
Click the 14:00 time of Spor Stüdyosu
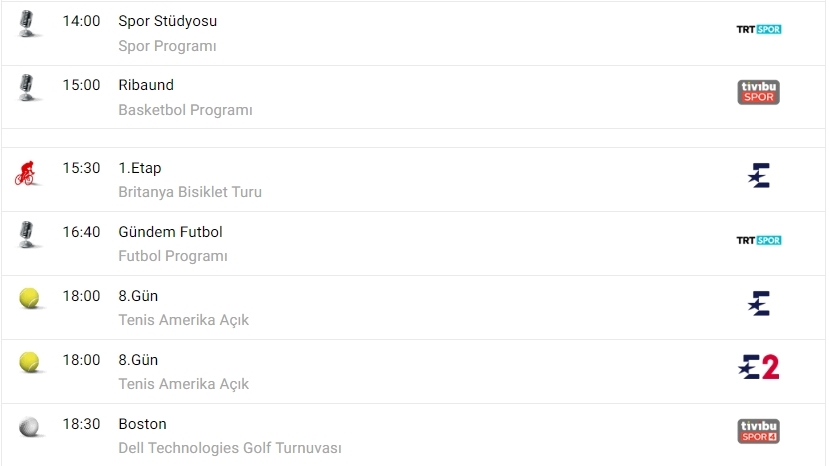pos(81,21)
